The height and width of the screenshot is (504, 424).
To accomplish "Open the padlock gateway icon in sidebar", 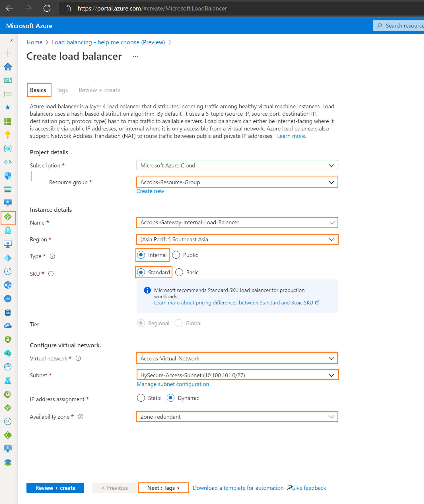I will tap(8, 231).
